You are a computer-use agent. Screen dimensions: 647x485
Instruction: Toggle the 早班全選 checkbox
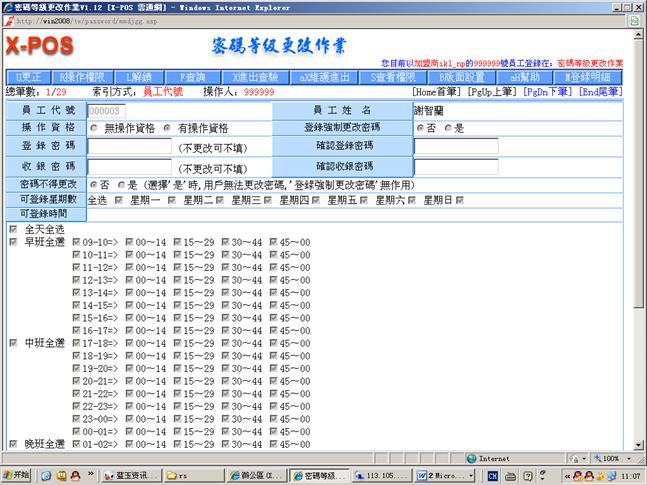(x=12, y=242)
